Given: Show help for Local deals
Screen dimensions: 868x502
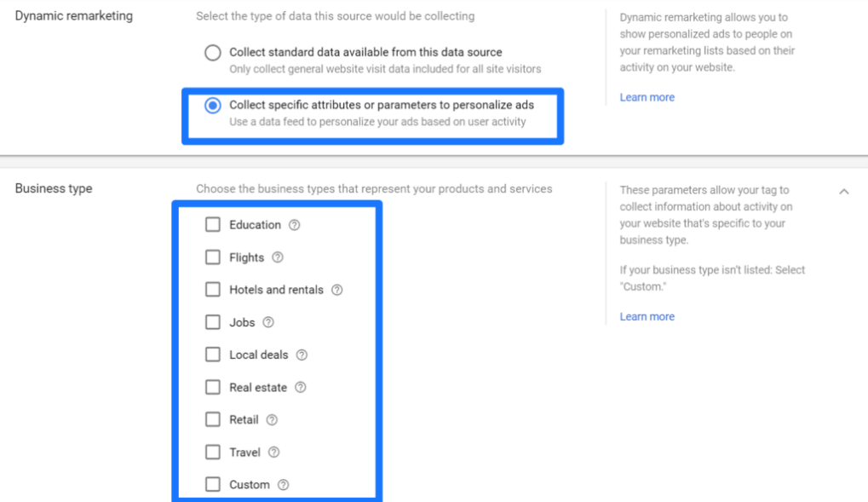Looking at the screenshot, I should [x=302, y=355].
